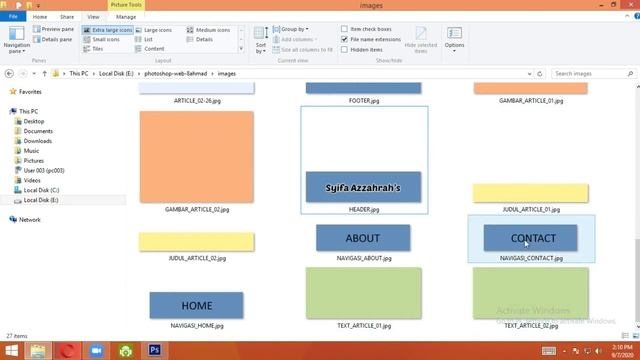
Task: Open recent locations dropdown arrow
Action: coord(34,74)
